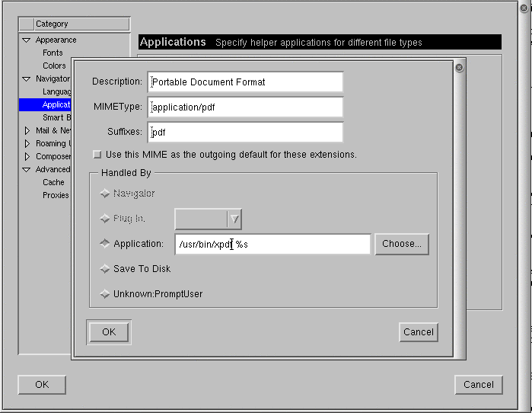Collapse the Appearance tree category

coord(27,40)
